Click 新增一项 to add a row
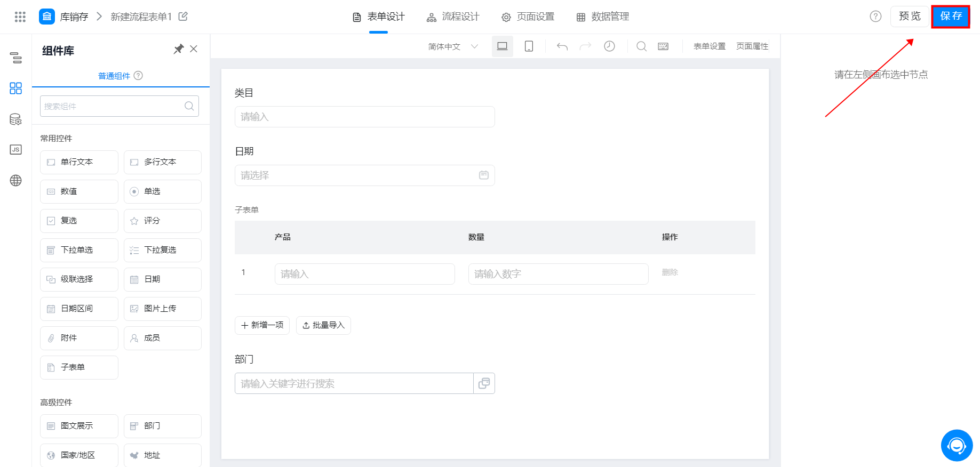 point(262,325)
